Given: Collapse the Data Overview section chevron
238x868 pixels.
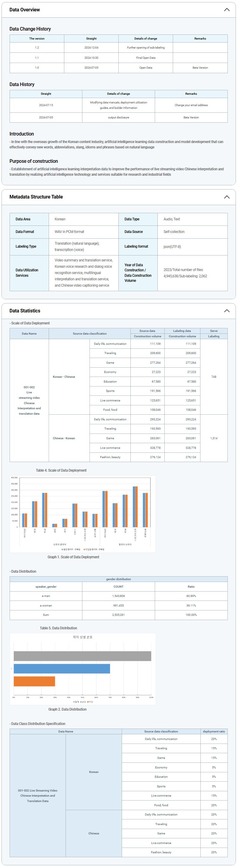Looking at the screenshot, I should pos(227,10).
